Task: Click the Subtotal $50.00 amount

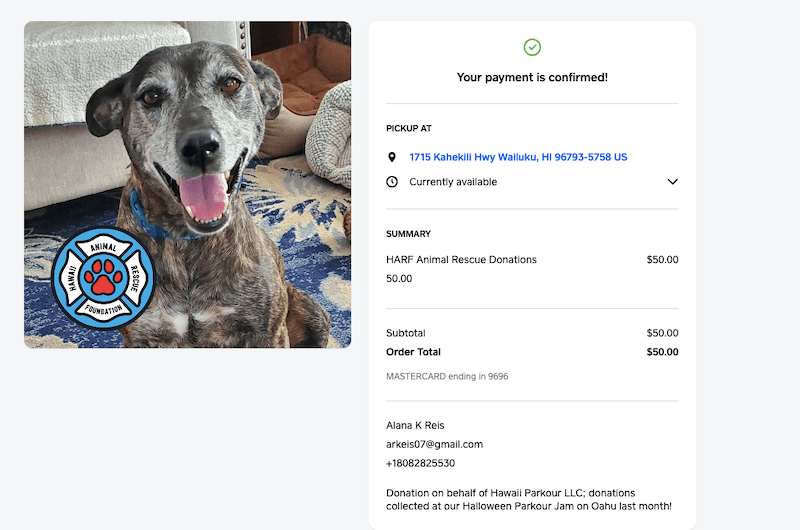Action: tap(662, 333)
